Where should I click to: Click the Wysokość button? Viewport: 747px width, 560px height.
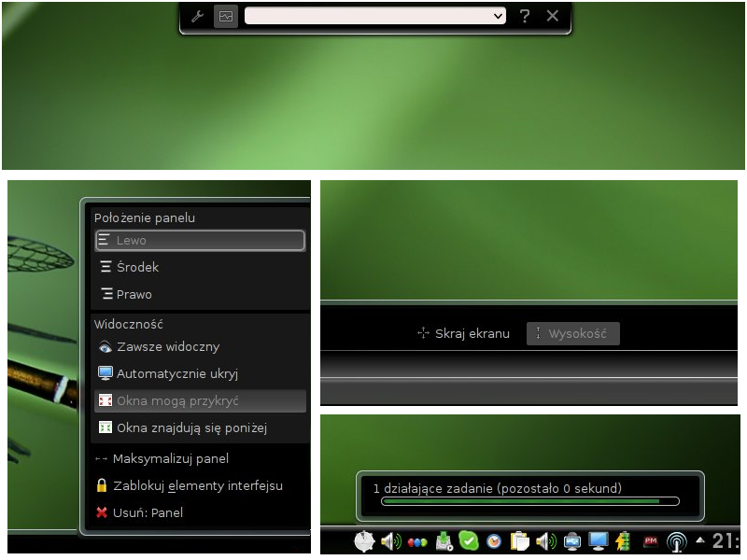[573, 333]
